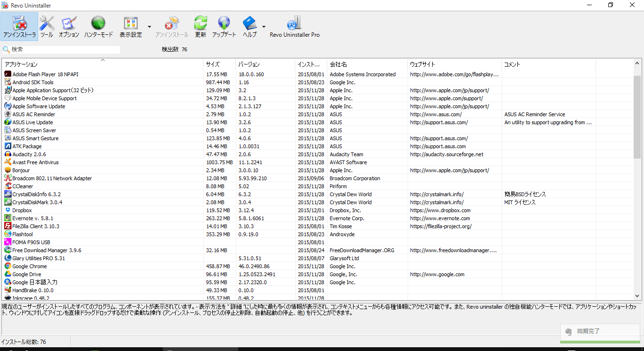Select Avast Free Antivirus icon
Viewport: 644px width, 351px height.
pyautogui.click(x=8, y=162)
